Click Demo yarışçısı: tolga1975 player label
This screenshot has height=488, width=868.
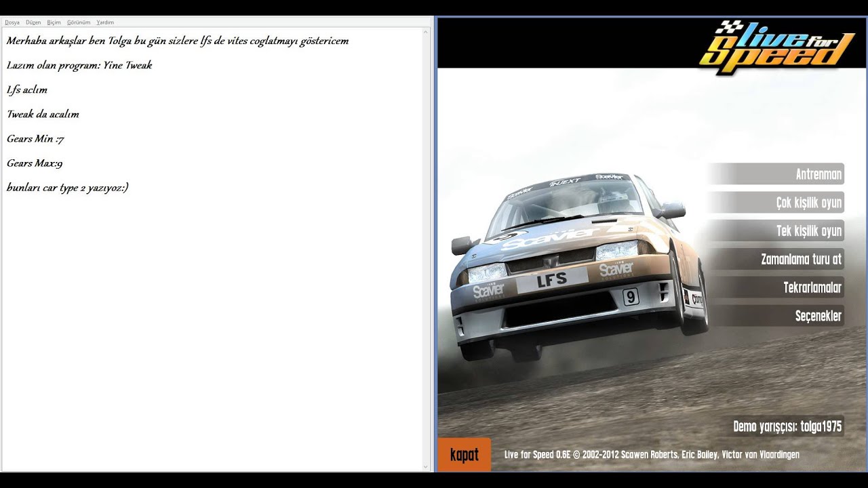(x=787, y=426)
